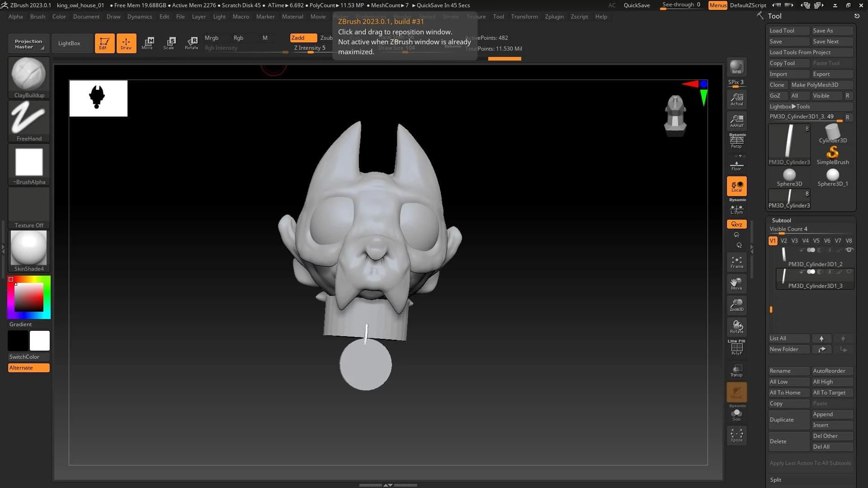Click the Frame view icon
The image size is (868, 488).
coord(736,263)
